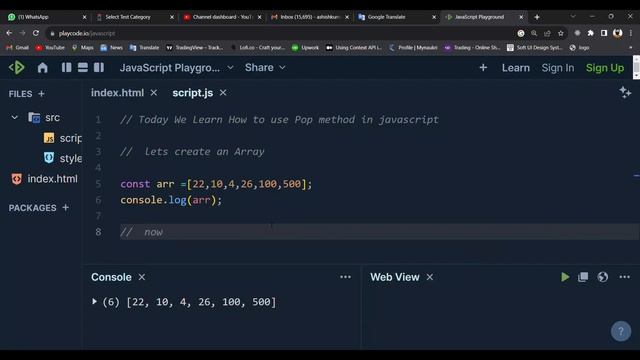
Task: Switch to WhatsApp browser tab
Action: point(47,17)
